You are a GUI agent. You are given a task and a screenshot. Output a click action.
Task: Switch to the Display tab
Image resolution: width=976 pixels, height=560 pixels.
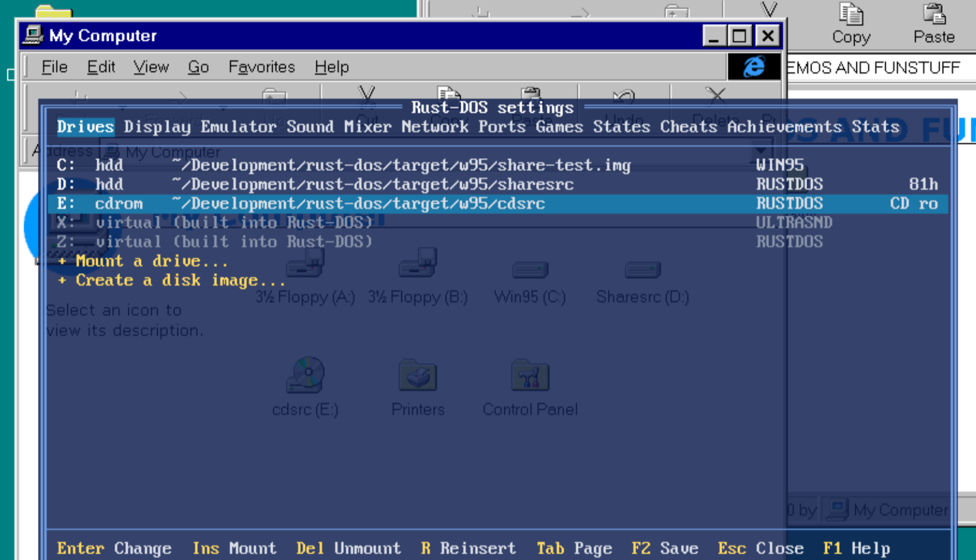[157, 127]
